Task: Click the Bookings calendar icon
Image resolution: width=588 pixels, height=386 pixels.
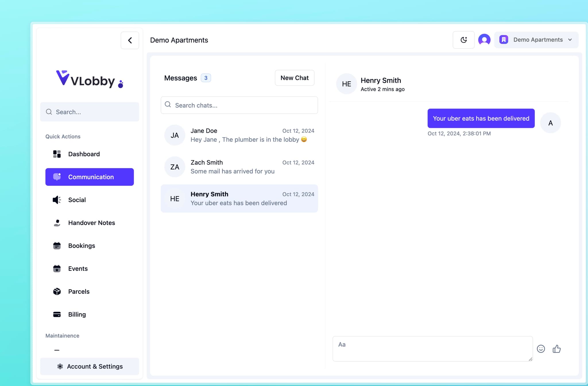Action: tap(57, 246)
